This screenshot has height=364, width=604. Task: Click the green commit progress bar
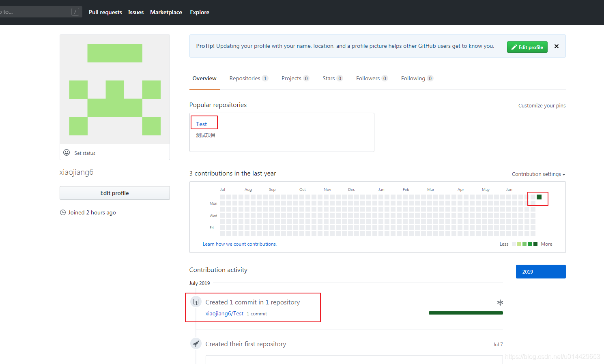466,313
